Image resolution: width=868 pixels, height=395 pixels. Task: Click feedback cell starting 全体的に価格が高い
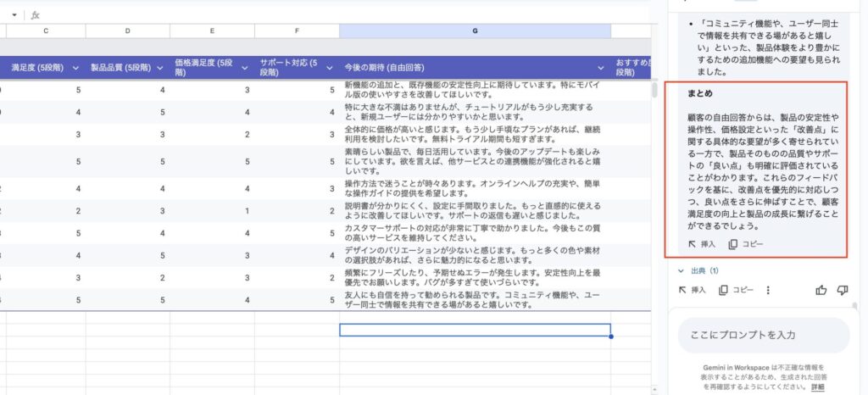475,135
